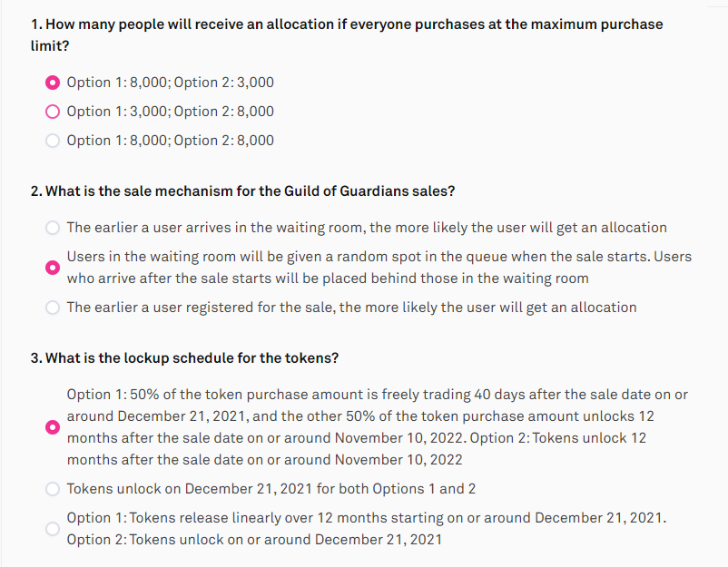This screenshot has width=728, height=567.
Task: Tick radio button next to 'Option 1: 8,000; Option 2: 8,000'
Action: pyautogui.click(x=53, y=141)
